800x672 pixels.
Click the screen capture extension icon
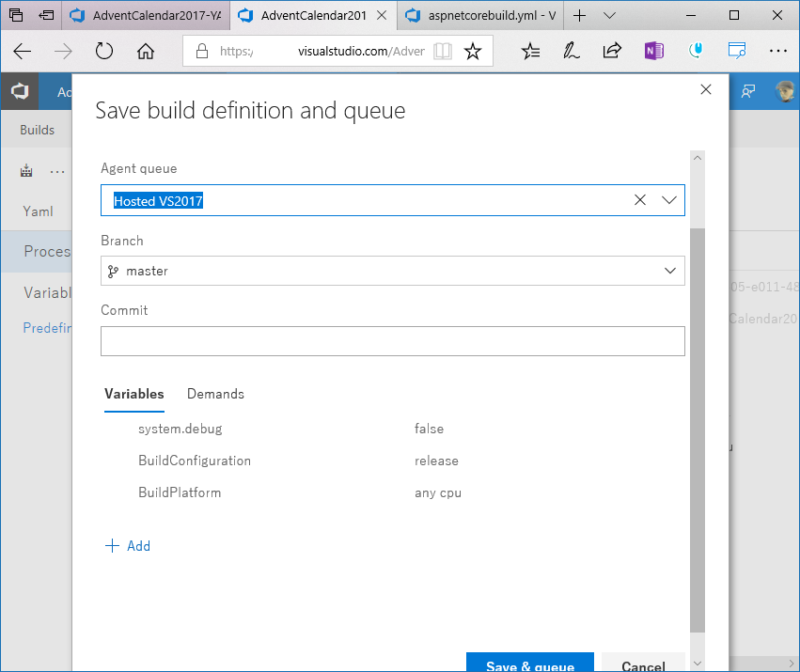737,51
